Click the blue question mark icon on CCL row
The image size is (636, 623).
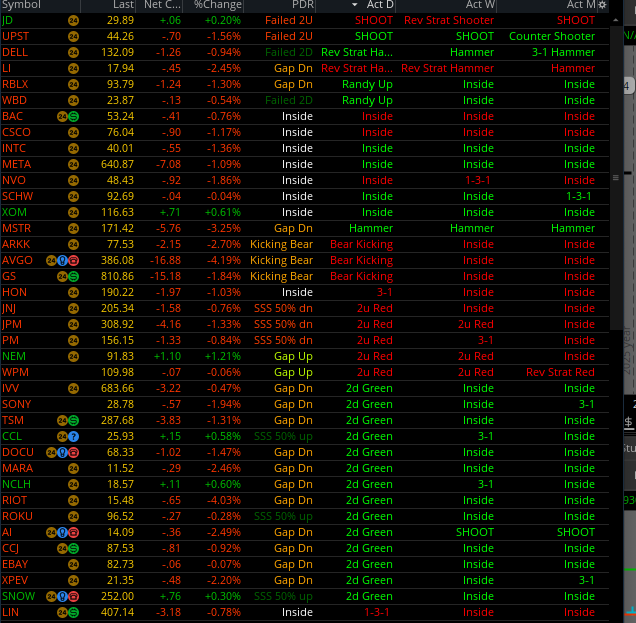pos(73,437)
